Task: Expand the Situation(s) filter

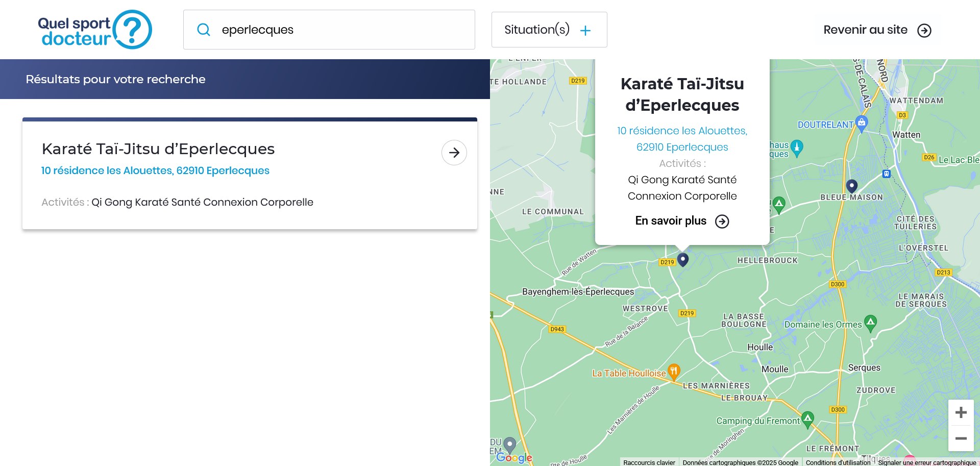Action: pyautogui.click(x=549, y=30)
